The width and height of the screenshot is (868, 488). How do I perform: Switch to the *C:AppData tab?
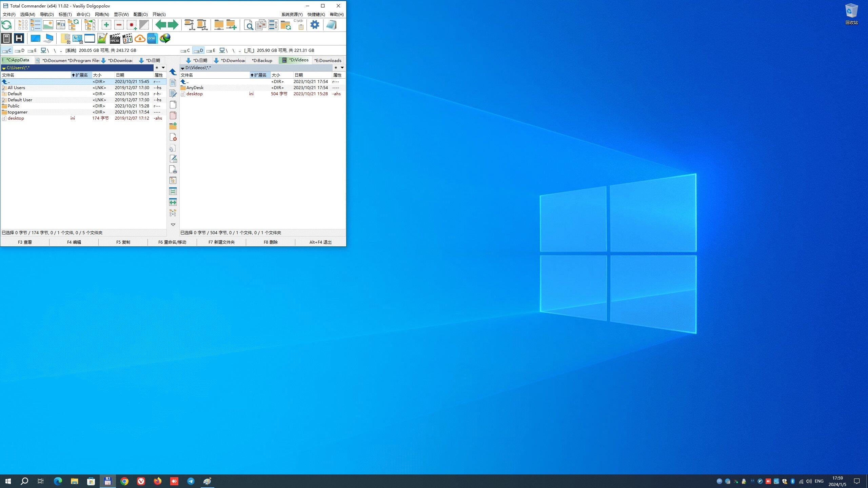point(18,60)
